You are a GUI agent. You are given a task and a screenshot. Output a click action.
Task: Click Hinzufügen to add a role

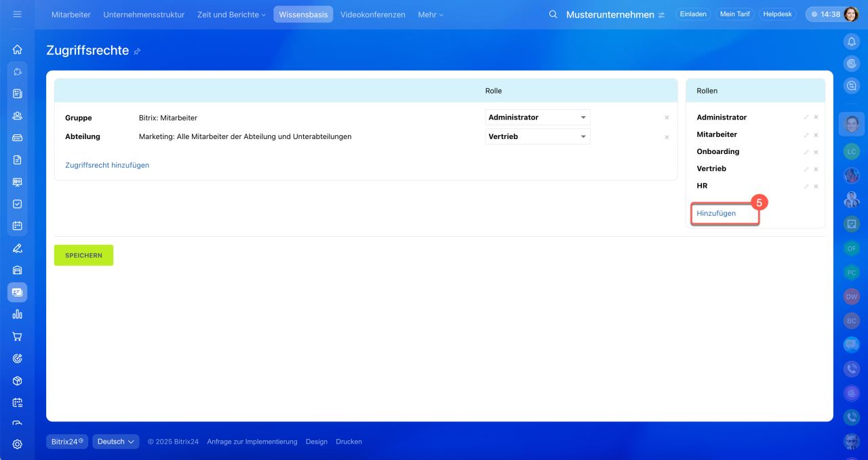(716, 213)
